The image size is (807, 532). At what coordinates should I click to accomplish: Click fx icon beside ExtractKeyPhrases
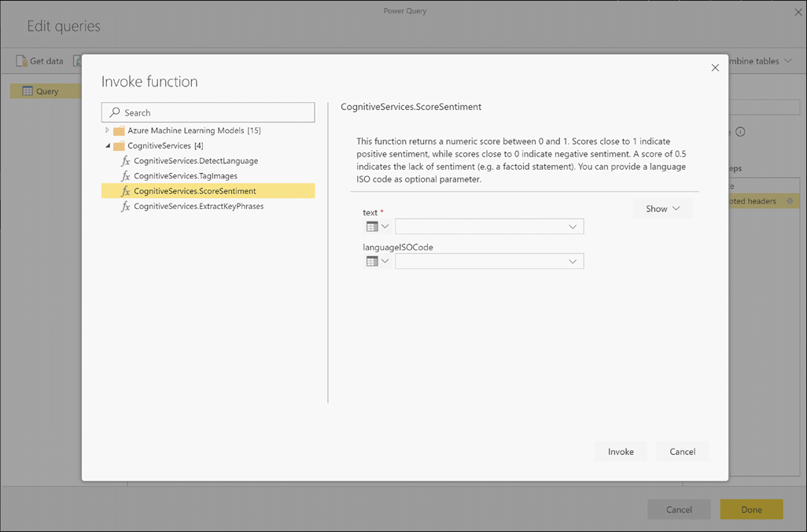[126, 206]
